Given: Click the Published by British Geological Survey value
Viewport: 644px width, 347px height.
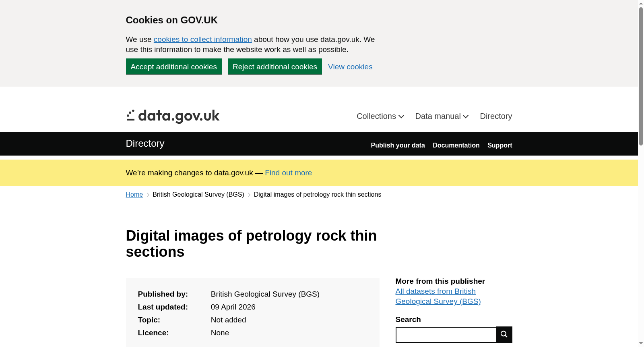Looking at the screenshot, I should tap(265, 294).
